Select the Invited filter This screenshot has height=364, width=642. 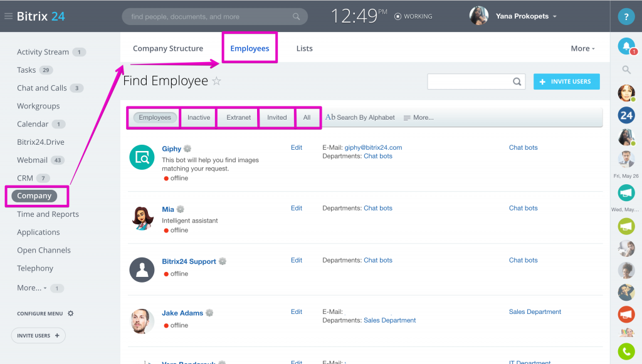coord(276,117)
